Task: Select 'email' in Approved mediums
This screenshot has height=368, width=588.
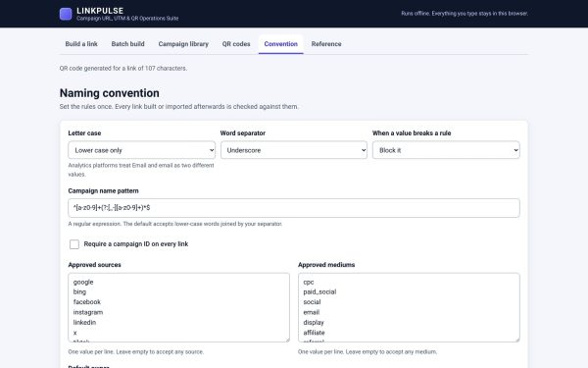Action: point(312,312)
